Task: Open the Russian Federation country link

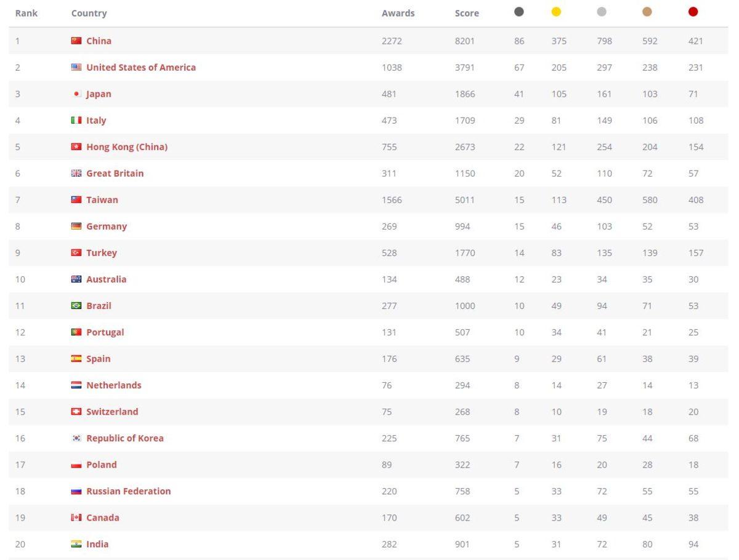Action: pyautogui.click(x=129, y=491)
